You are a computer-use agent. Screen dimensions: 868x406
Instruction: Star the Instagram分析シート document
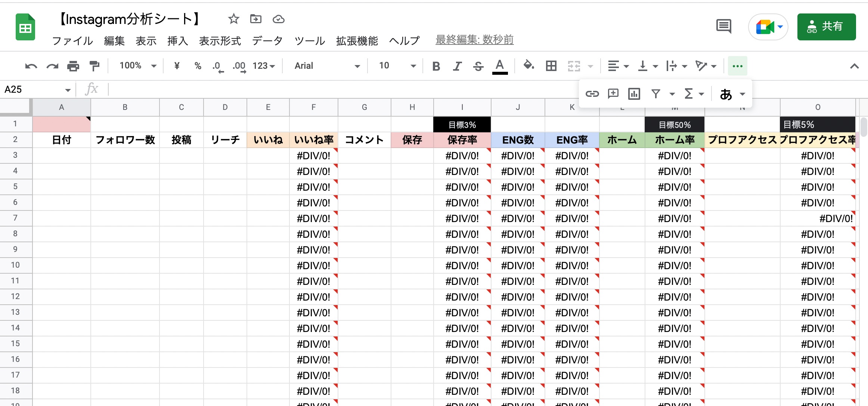[234, 19]
